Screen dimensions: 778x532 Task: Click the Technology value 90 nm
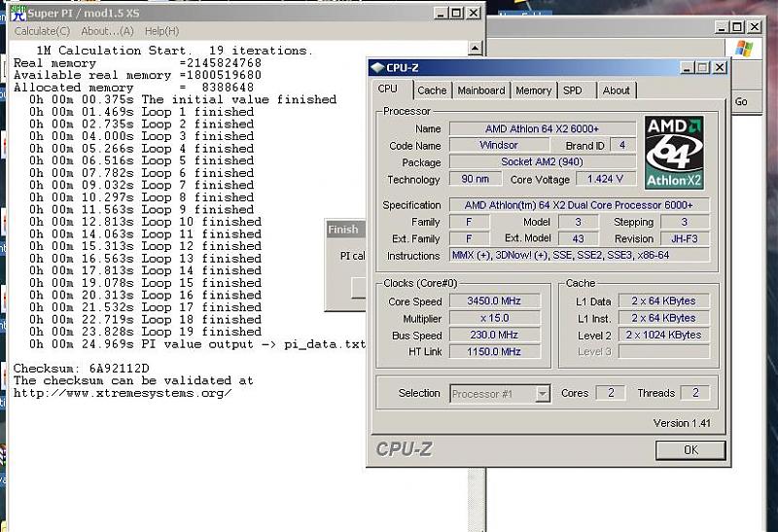tap(476, 179)
